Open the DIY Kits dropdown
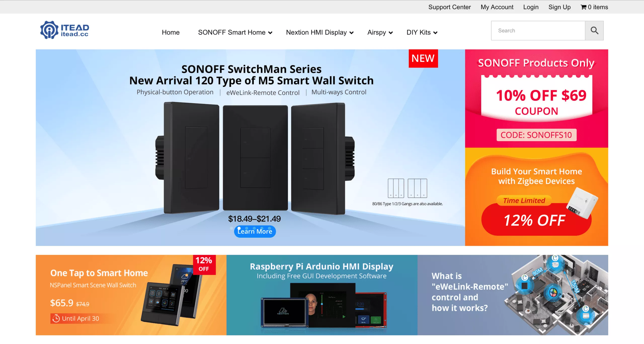Screen dimensions: 644x344 422,32
